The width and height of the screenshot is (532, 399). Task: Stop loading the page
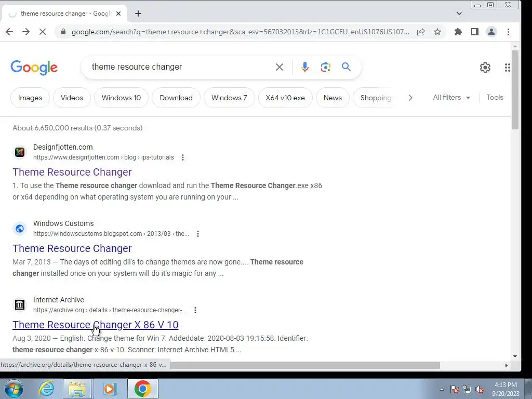click(x=43, y=32)
